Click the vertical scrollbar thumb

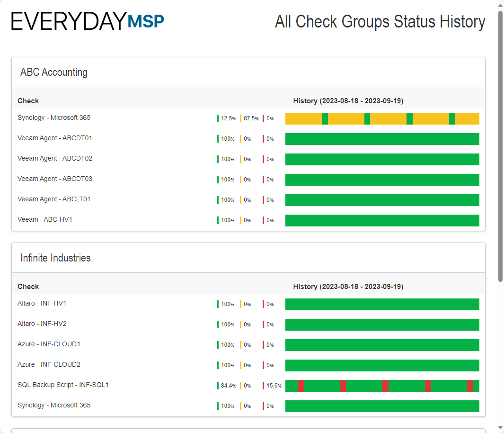click(x=500, y=142)
